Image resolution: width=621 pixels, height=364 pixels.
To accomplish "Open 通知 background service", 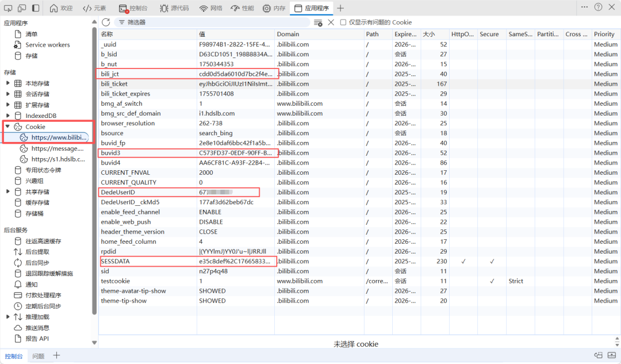I will pos(31,285).
